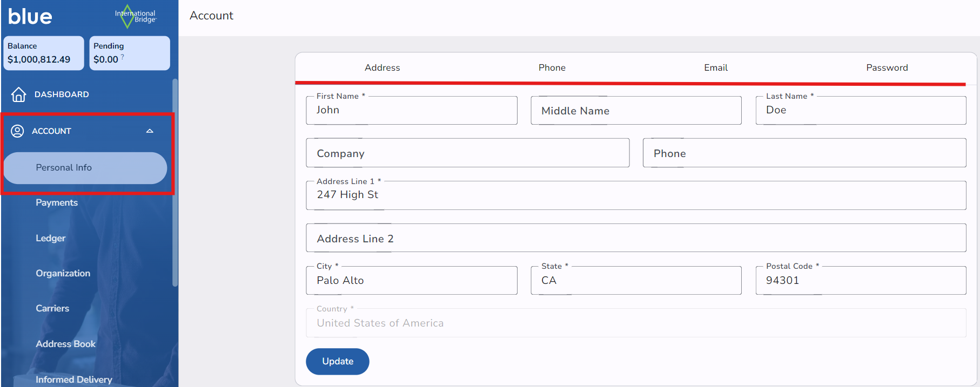Select the Address tab
This screenshot has width=980, height=387.
382,67
